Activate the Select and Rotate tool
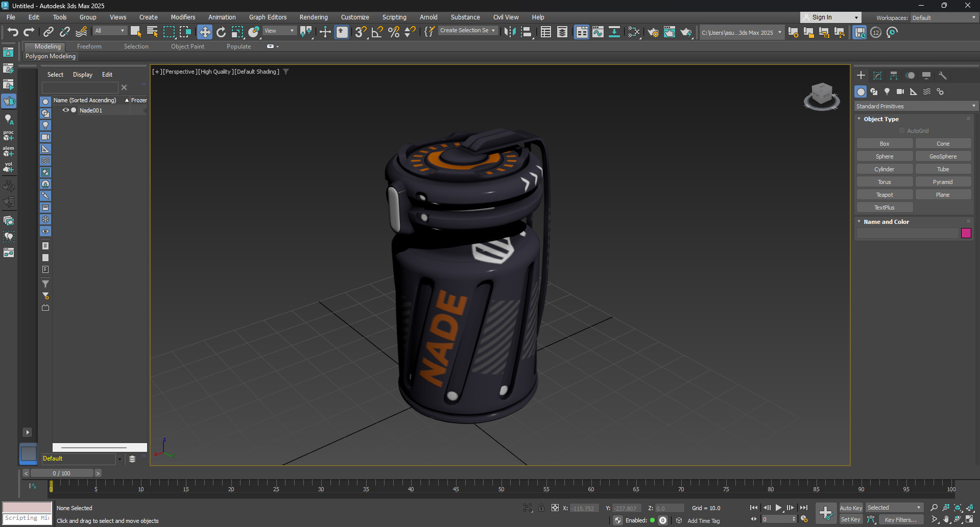Viewport: 980px width, 527px height. 221,32
